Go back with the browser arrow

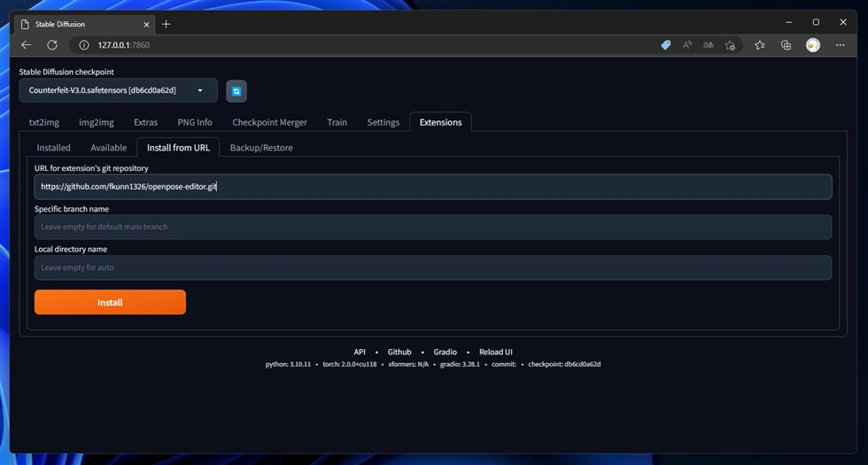point(26,45)
